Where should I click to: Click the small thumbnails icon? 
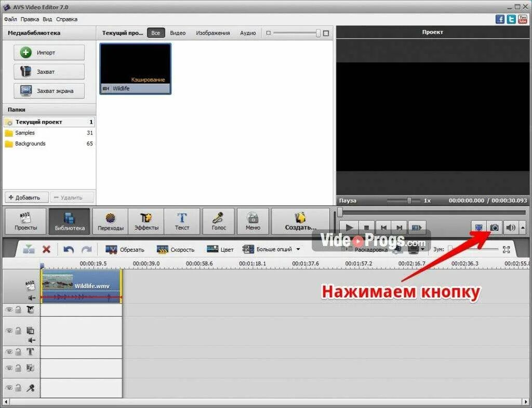coord(269,33)
